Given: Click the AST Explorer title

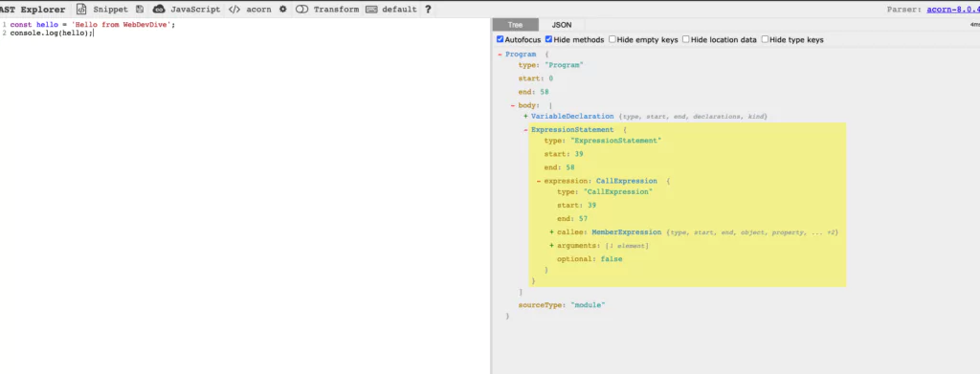Looking at the screenshot, I should click(x=33, y=10).
